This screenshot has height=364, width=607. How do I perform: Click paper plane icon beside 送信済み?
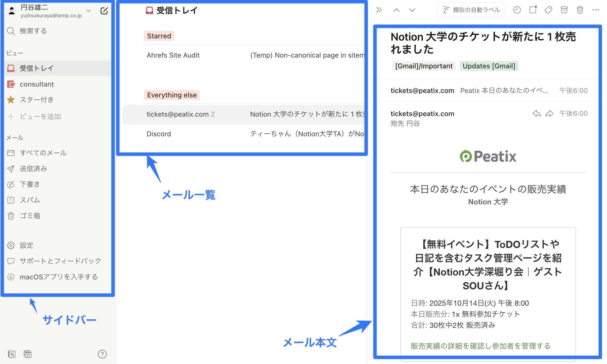pyautogui.click(x=11, y=169)
